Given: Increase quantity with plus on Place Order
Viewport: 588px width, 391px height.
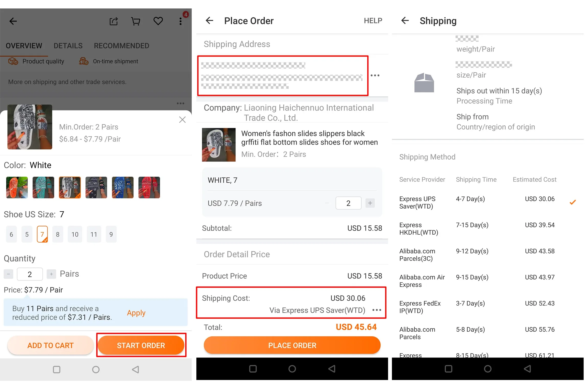Looking at the screenshot, I should (x=370, y=203).
